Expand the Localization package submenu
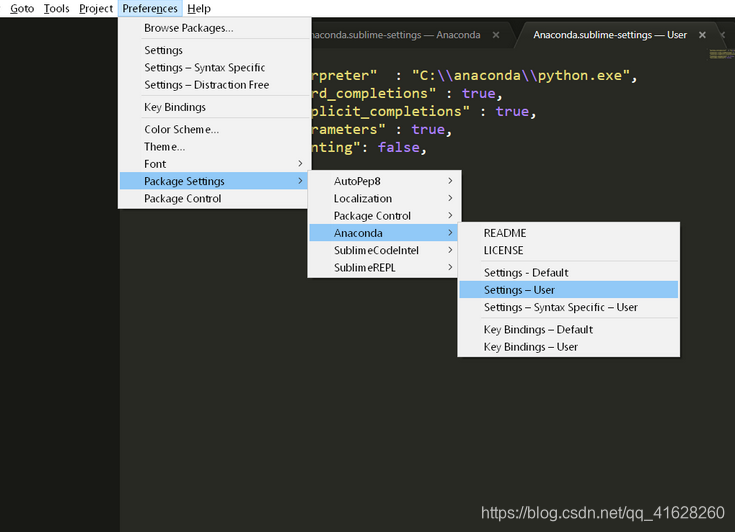 (x=383, y=198)
